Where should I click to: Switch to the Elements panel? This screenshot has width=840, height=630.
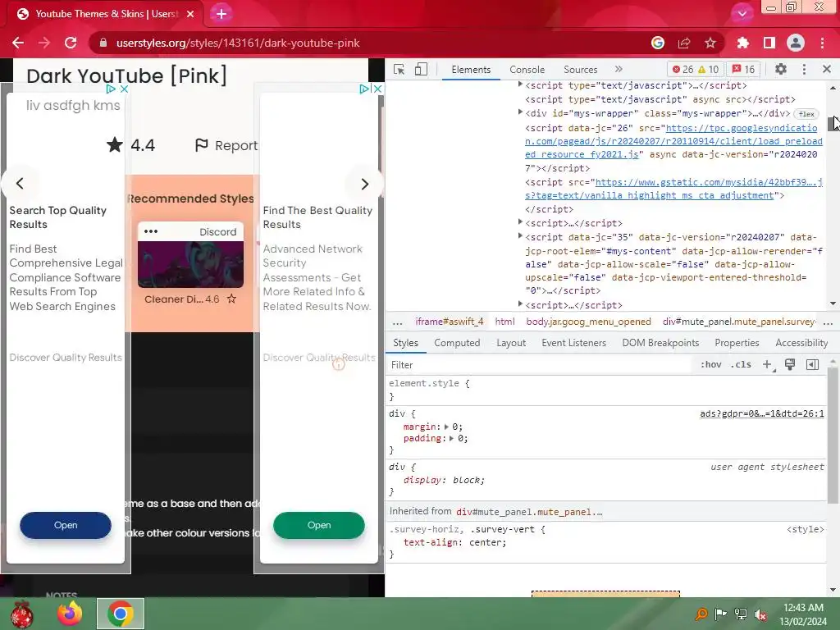tap(471, 70)
